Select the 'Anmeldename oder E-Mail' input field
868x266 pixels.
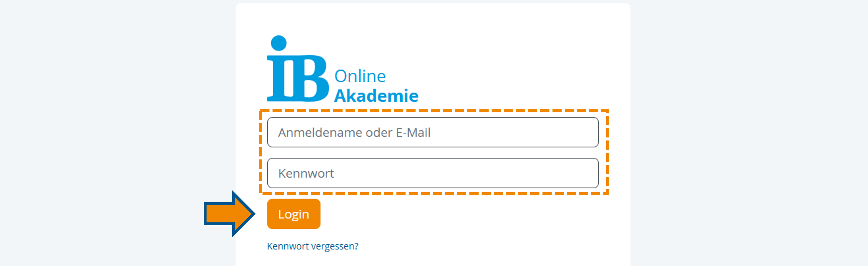(x=432, y=132)
